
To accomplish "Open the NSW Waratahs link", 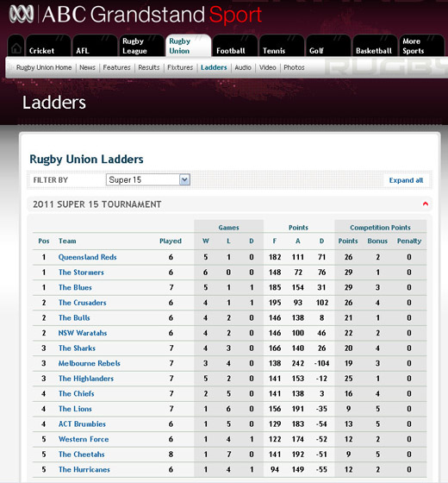I will click(83, 333).
